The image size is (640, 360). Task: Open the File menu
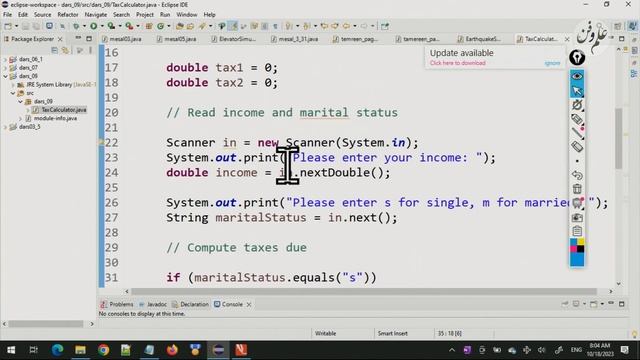[7, 15]
